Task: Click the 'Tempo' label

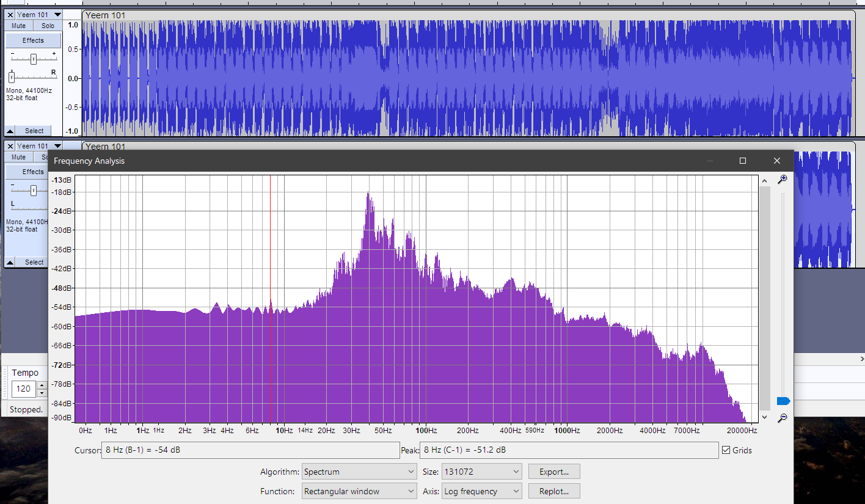Action: [25, 373]
